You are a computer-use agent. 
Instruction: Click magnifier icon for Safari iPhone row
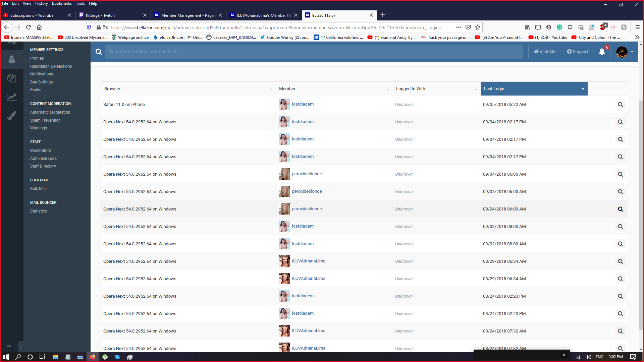pos(620,105)
